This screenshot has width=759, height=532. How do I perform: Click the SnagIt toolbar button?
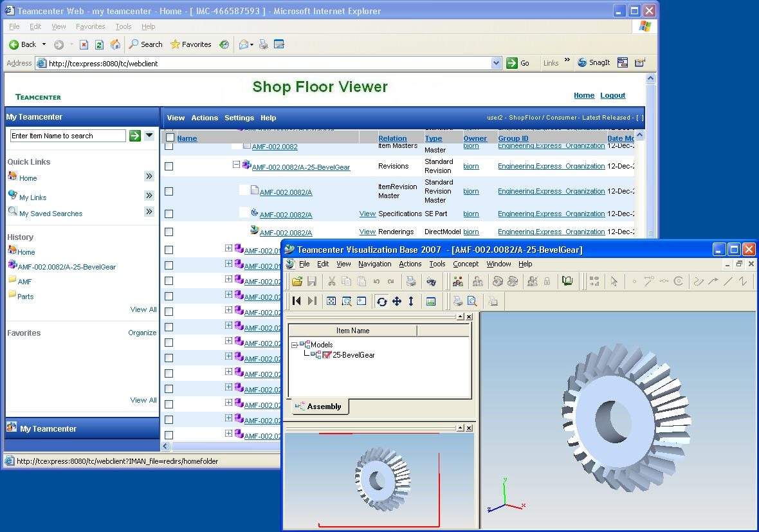coord(594,62)
